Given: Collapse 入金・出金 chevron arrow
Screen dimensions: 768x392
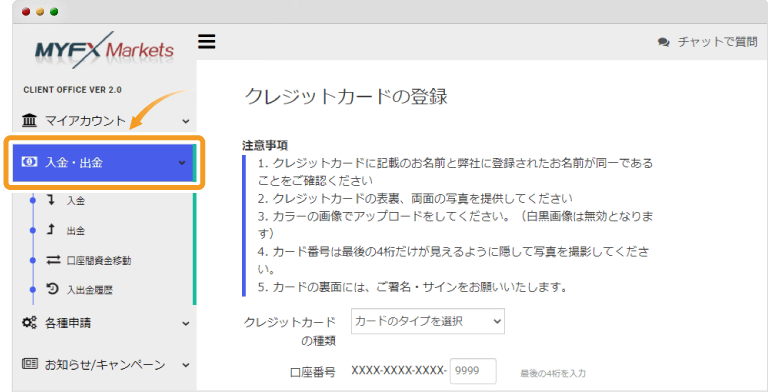Looking at the screenshot, I should point(182,163).
